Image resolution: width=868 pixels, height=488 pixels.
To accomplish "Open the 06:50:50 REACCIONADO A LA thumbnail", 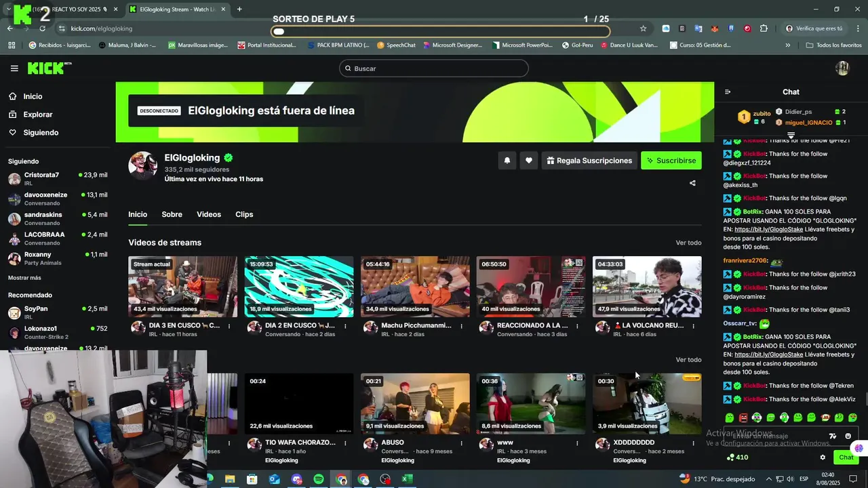I will tap(531, 287).
